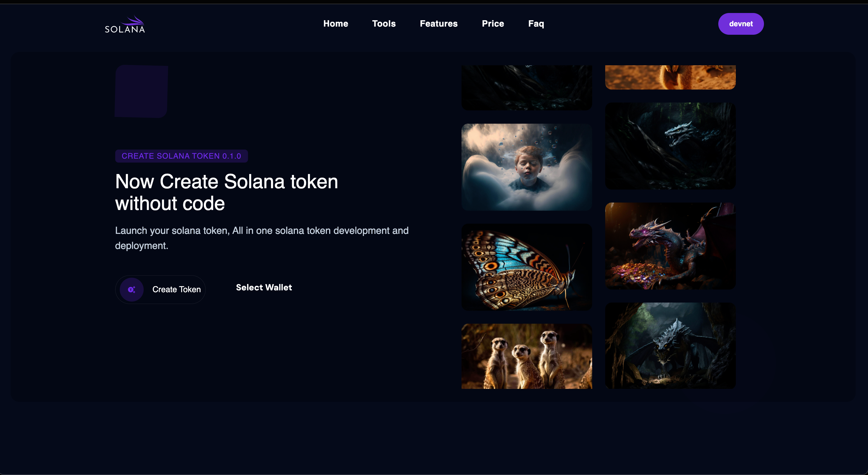
Task: Open the Price section
Action: tap(493, 24)
